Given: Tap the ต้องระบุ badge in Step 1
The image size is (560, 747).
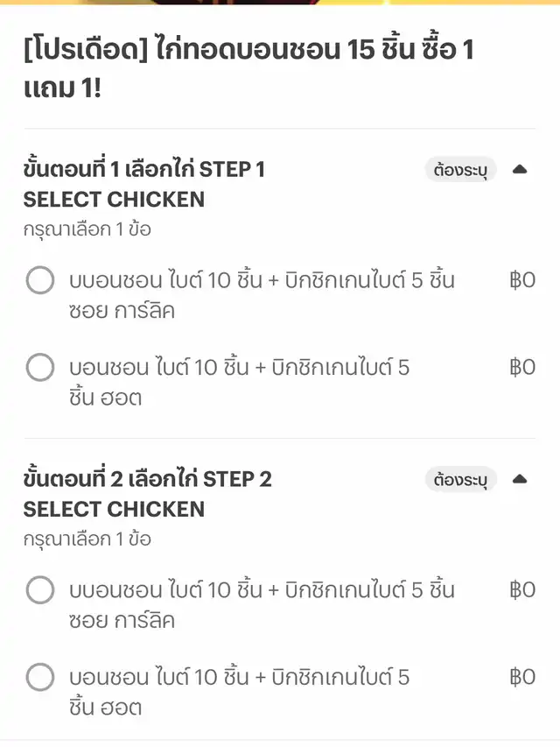Looking at the screenshot, I should pos(461,169).
